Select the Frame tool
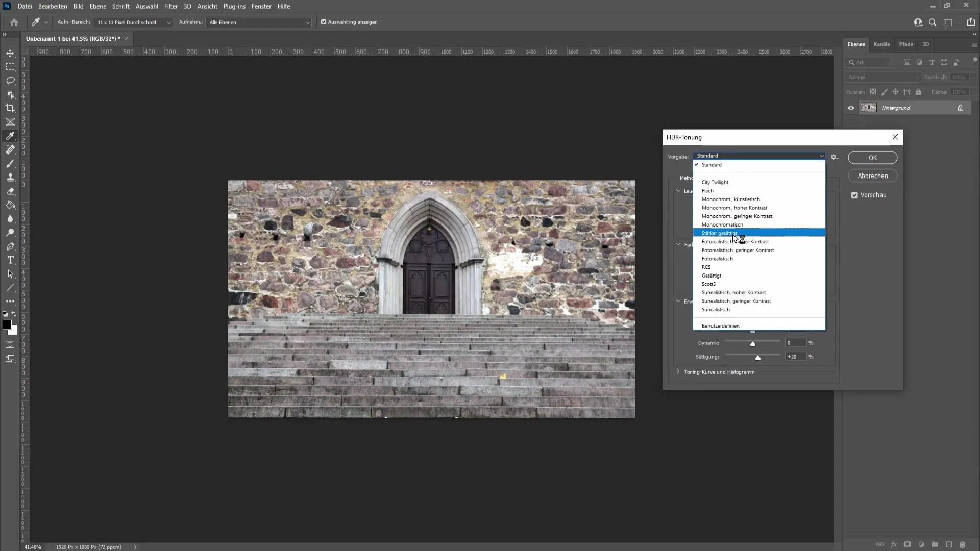The image size is (980, 551). [10, 122]
